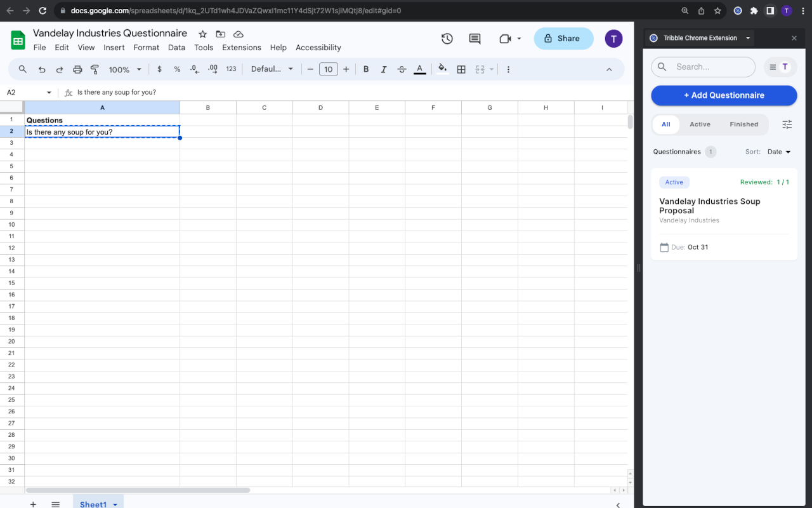812x508 pixels.
Task: Star the Vandelay Industries Questionnaire document
Action: tap(202, 34)
